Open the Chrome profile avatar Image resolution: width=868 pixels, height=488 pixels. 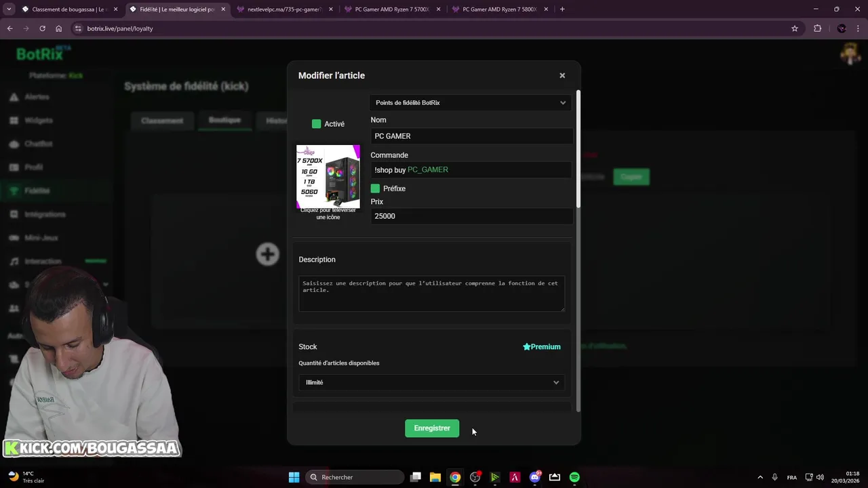842,28
